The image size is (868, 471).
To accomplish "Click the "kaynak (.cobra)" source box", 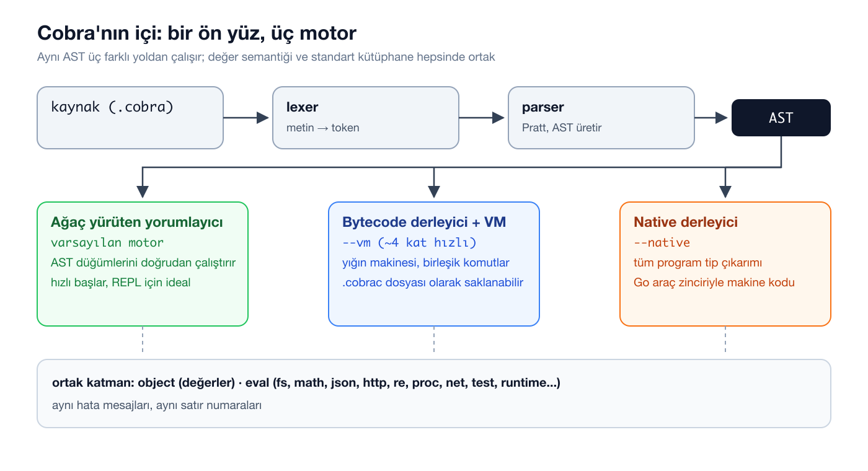I will (130, 118).
